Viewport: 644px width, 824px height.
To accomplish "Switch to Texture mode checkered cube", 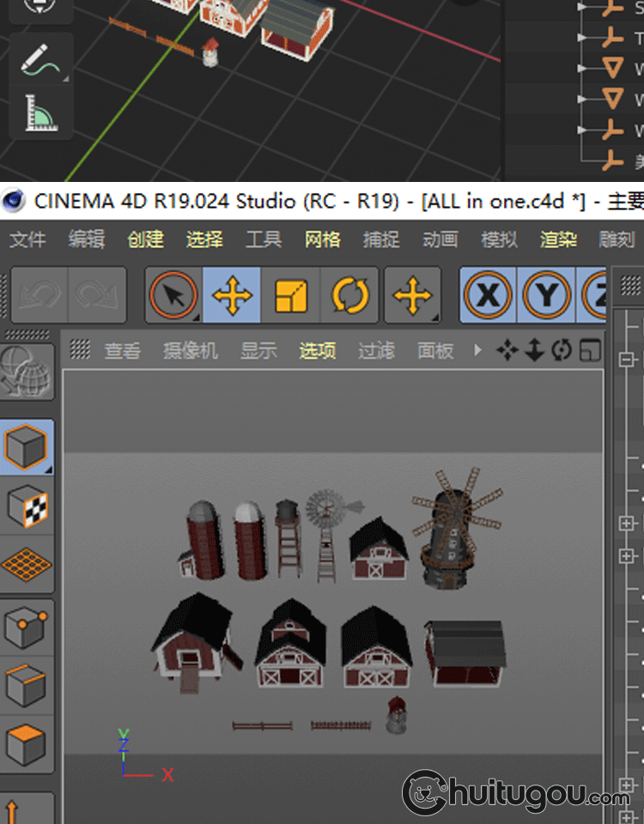I will point(27,507).
